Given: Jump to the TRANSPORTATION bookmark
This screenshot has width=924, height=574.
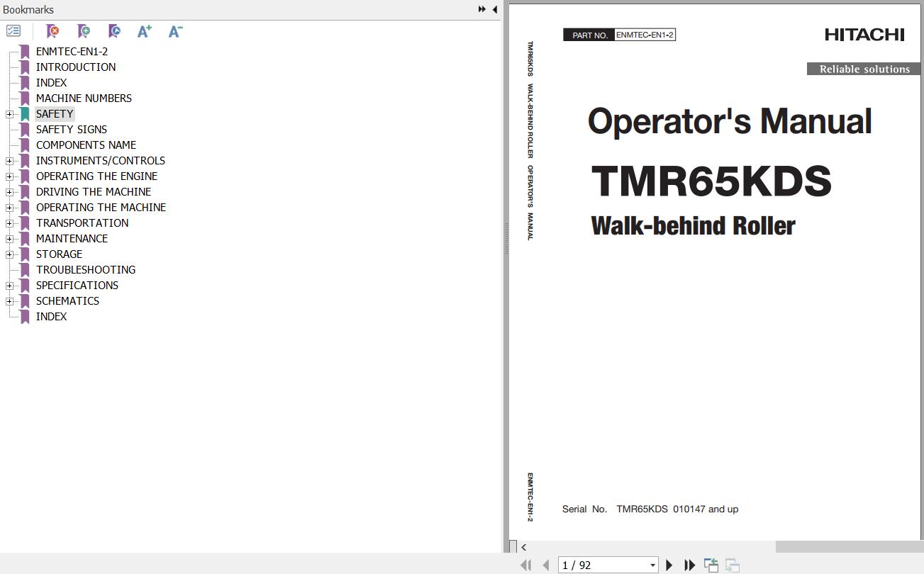Looking at the screenshot, I should pos(82,223).
